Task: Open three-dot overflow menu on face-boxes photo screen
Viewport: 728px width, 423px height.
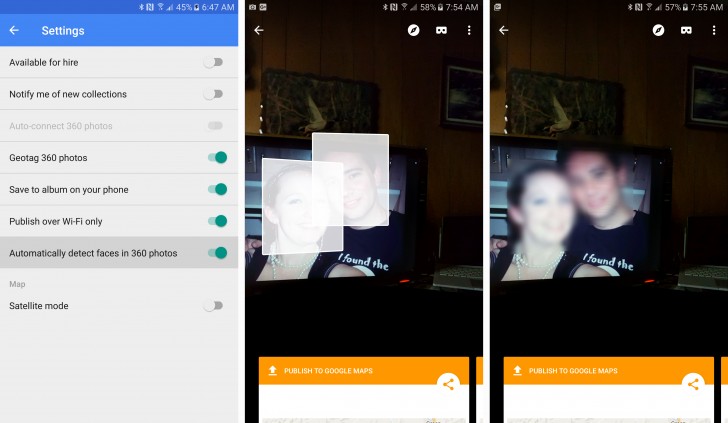Action: click(469, 31)
